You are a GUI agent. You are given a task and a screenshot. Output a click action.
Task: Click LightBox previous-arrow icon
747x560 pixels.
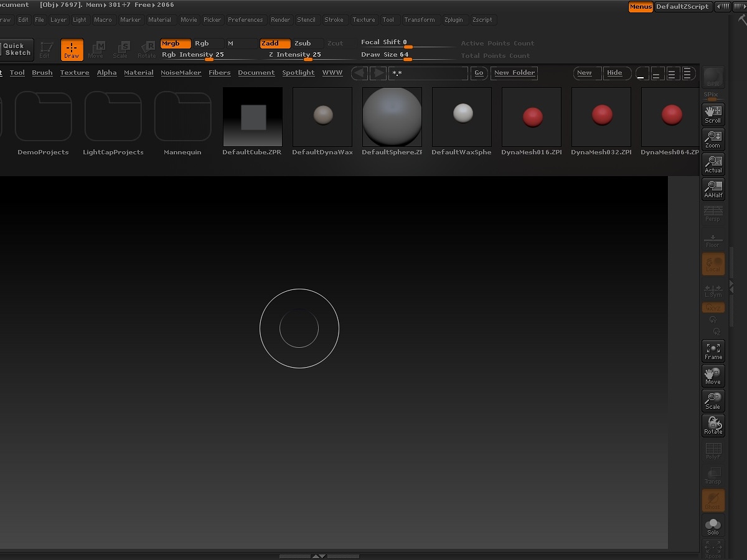[359, 73]
